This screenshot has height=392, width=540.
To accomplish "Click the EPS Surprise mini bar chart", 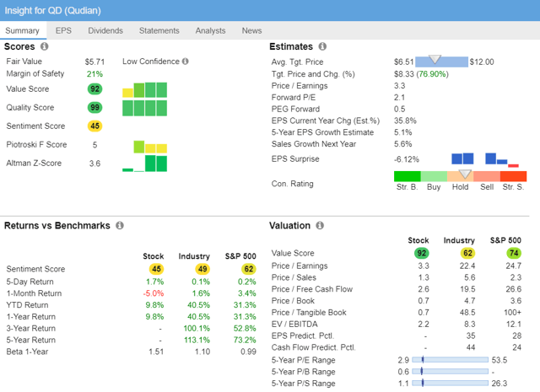I will coord(485,160).
